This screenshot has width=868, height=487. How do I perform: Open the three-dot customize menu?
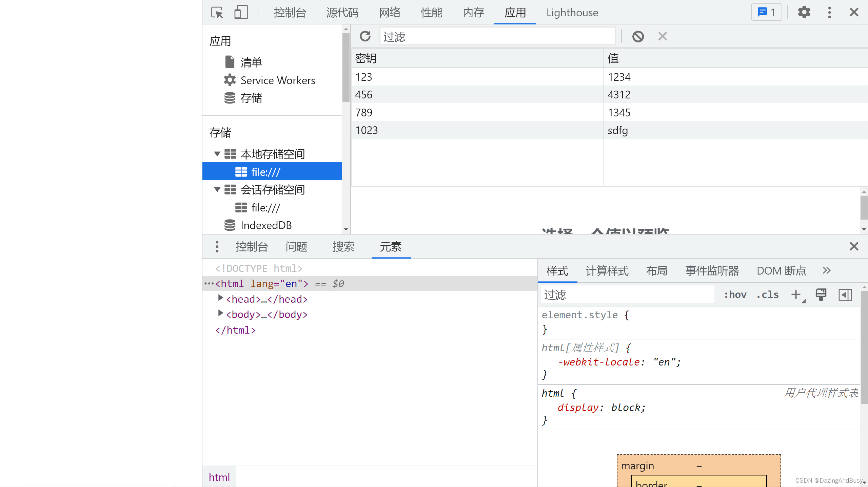coord(830,12)
